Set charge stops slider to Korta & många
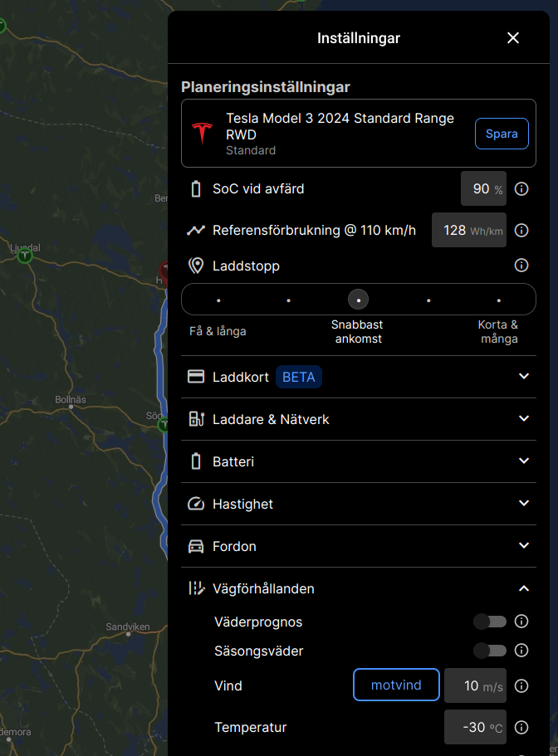The width and height of the screenshot is (558, 756). [x=499, y=300]
